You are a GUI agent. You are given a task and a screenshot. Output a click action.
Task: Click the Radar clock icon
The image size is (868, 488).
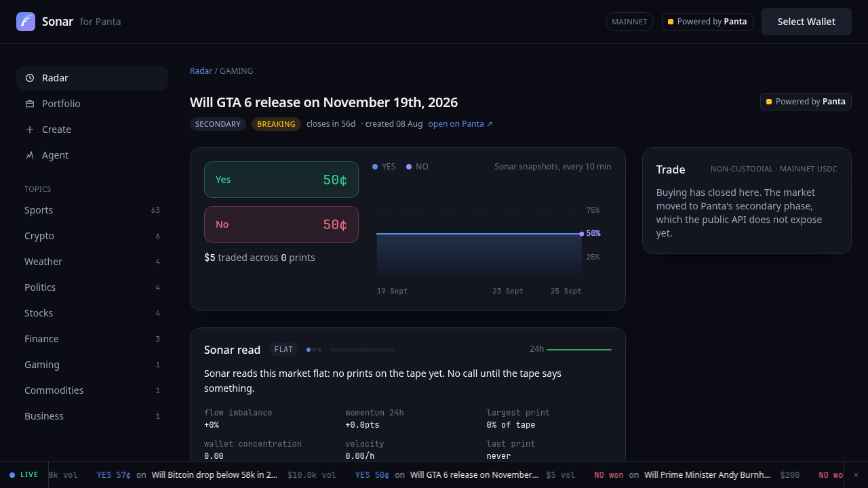tap(30, 78)
